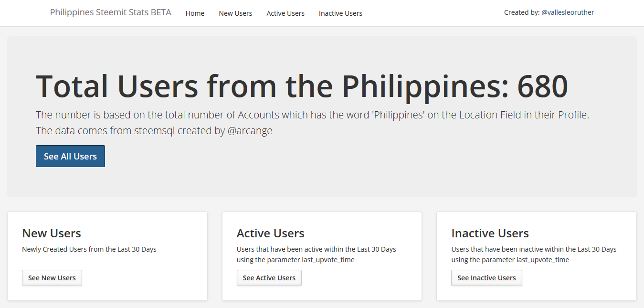Click 'The data comes from steemsql created by @arcange' line
Screen dimensions: 644x308
[154, 130]
